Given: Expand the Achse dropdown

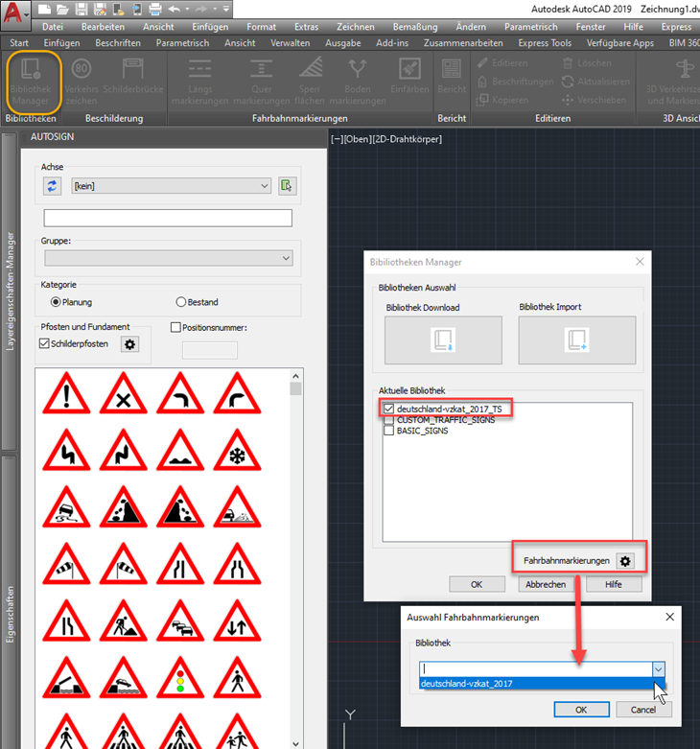Looking at the screenshot, I should [265, 186].
